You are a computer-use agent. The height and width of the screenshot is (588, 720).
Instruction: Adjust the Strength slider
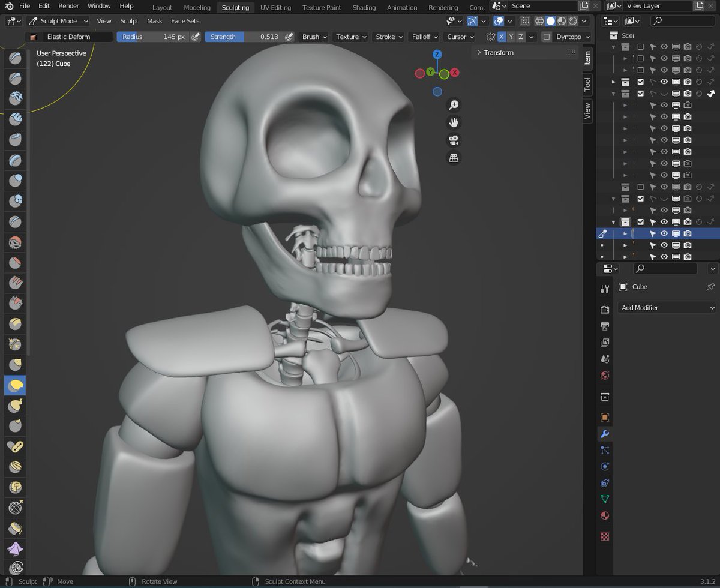244,37
